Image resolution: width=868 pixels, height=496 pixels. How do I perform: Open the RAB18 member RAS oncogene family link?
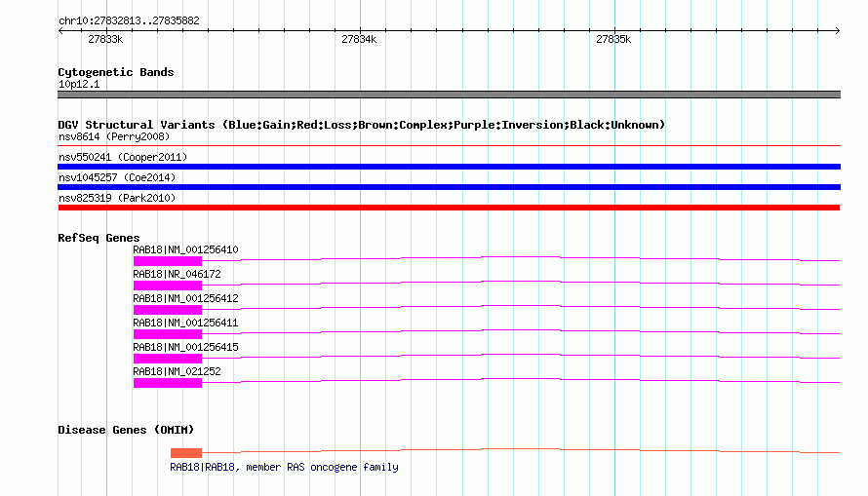[x=284, y=467]
